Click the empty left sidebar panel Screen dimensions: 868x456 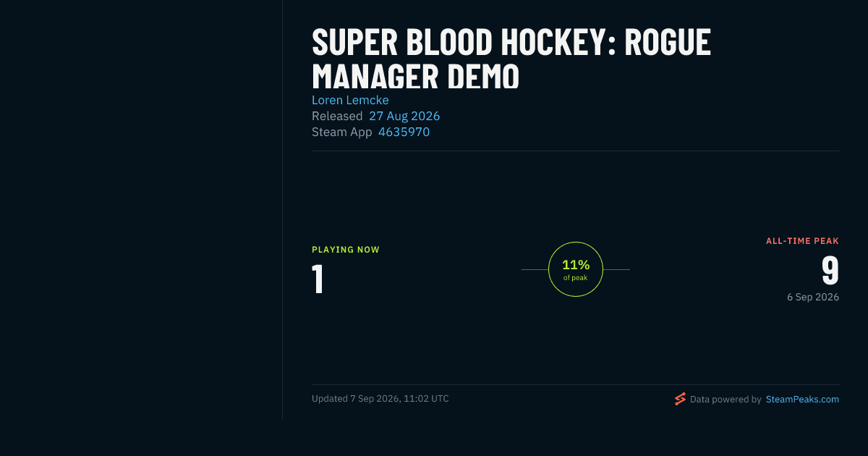tap(141, 210)
